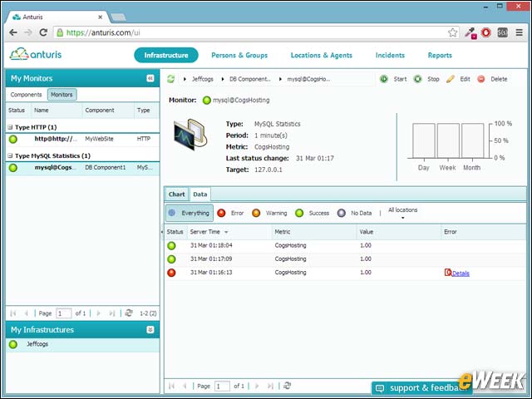Bookmark the page with the star icon
Image resolution: width=532 pixels, height=399 pixels.
point(452,32)
